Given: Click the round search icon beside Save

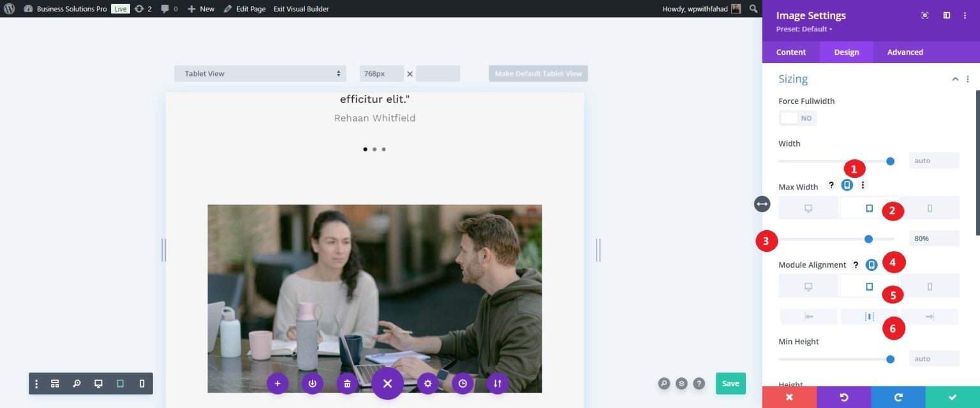Looking at the screenshot, I should pyautogui.click(x=664, y=383).
